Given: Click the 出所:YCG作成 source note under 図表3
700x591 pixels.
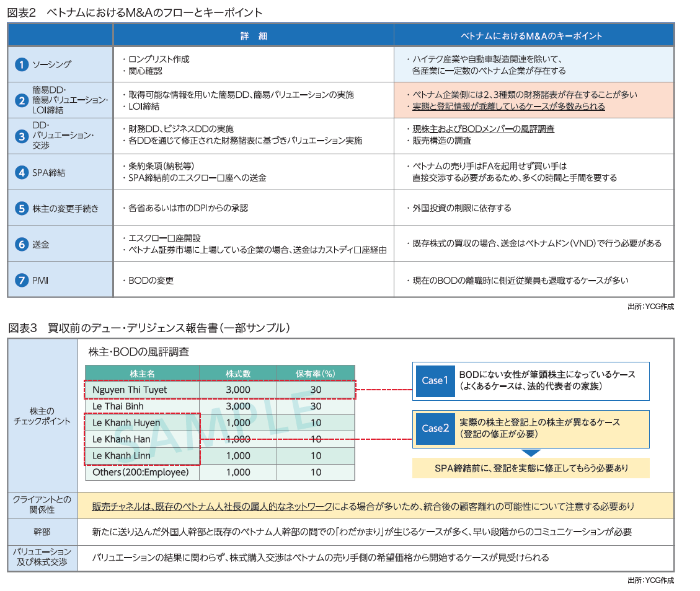Looking at the screenshot, I should [650, 580].
